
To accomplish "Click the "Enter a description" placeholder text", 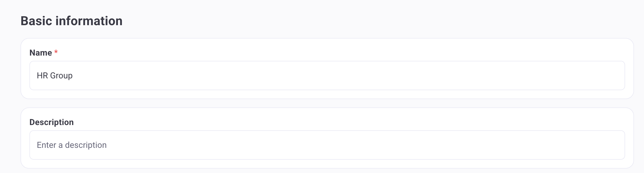I will point(72,145).
